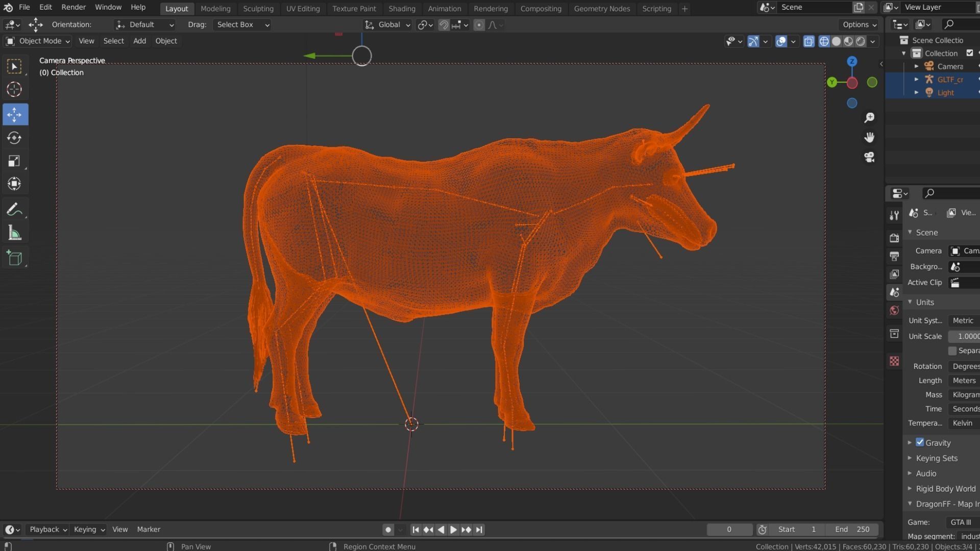Toggle snapping magnet icon
The width and height of the screenshot is (980, 551).
(444, 25)
